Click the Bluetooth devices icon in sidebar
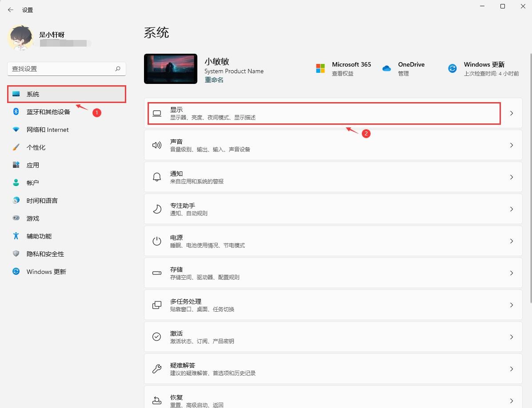 click(16, 112)
